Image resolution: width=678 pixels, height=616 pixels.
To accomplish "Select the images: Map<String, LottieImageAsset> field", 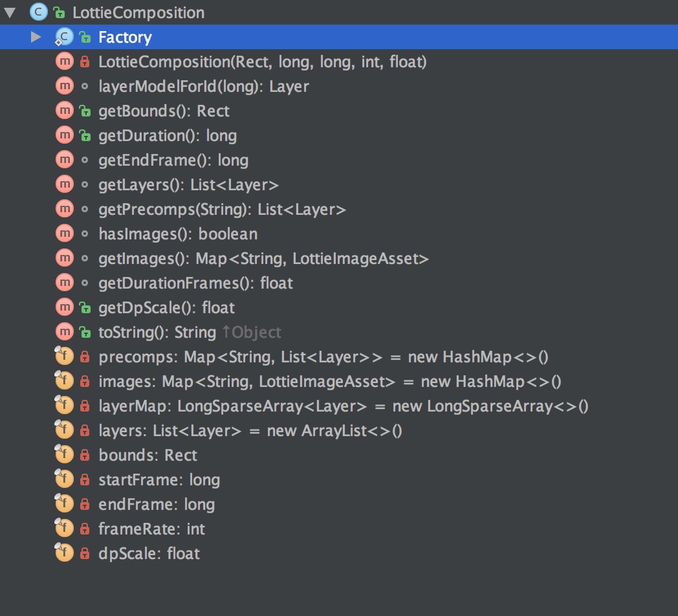I will (330, 382).
